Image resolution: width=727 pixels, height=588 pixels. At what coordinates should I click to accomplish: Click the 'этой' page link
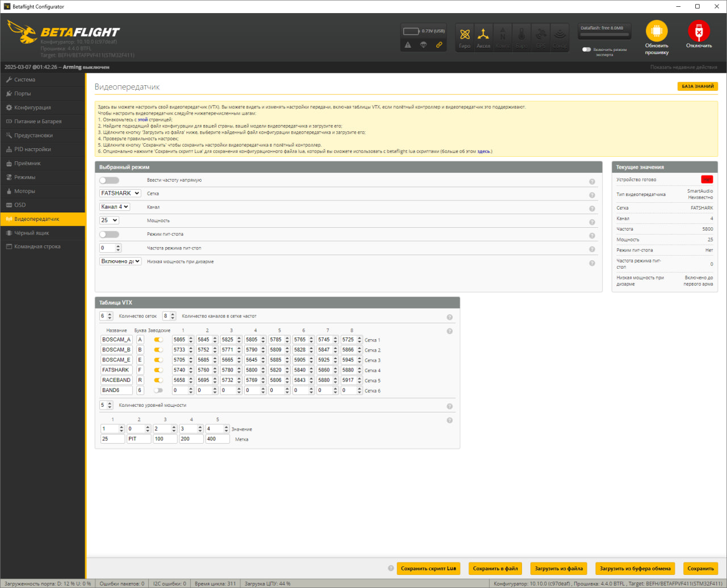tap(143, 120)
